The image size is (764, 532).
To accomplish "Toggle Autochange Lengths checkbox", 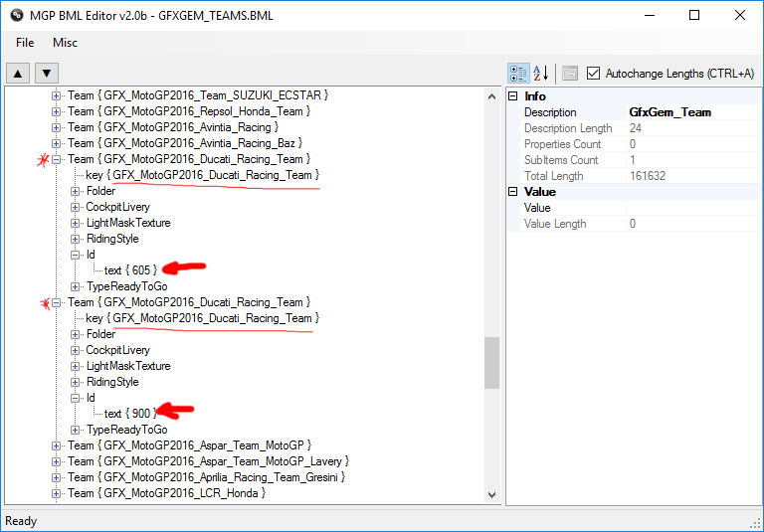I will [x=593, y=74].
